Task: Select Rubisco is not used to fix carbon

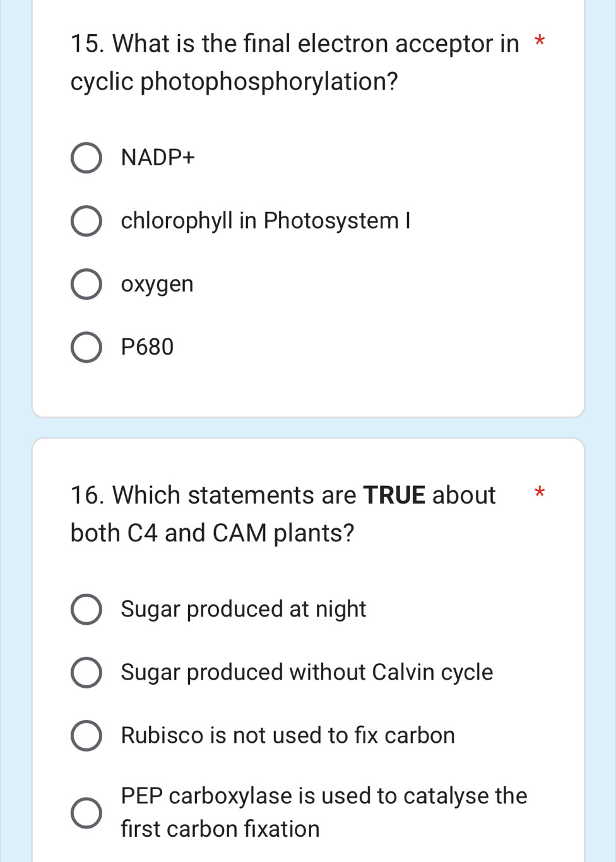Action: coord(86,736)
